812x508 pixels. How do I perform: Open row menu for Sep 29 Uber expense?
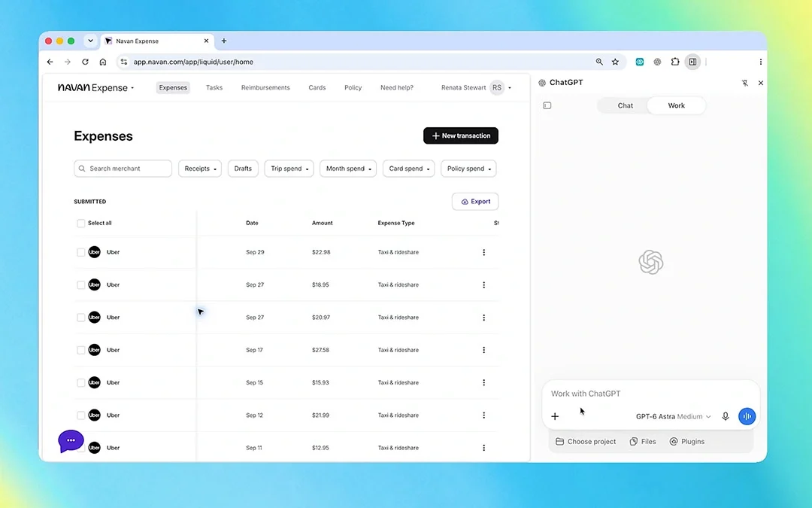(483, 252)
